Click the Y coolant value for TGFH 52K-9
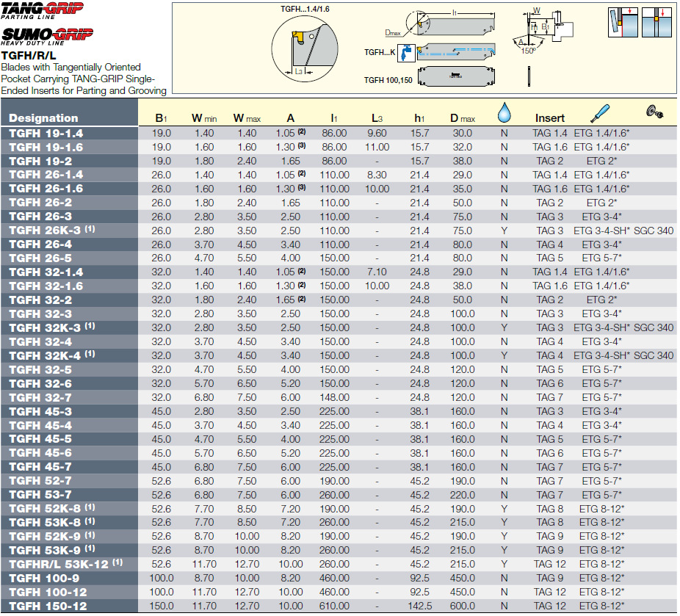Image resolution: width=680 pixels, height=616 pixels. (x=504, y=536)
